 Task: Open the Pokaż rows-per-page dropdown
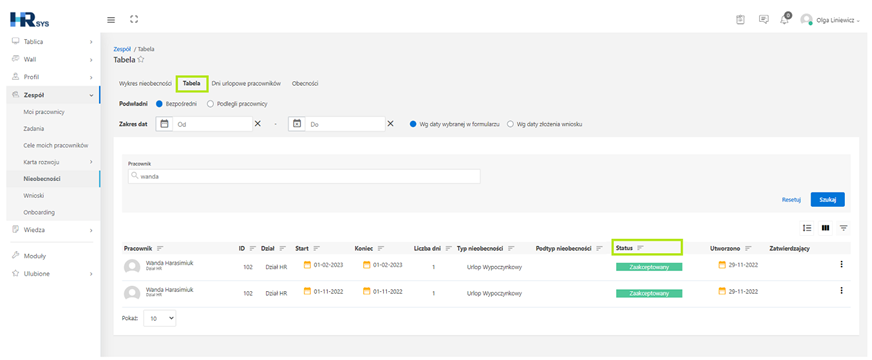click(160, 318)
